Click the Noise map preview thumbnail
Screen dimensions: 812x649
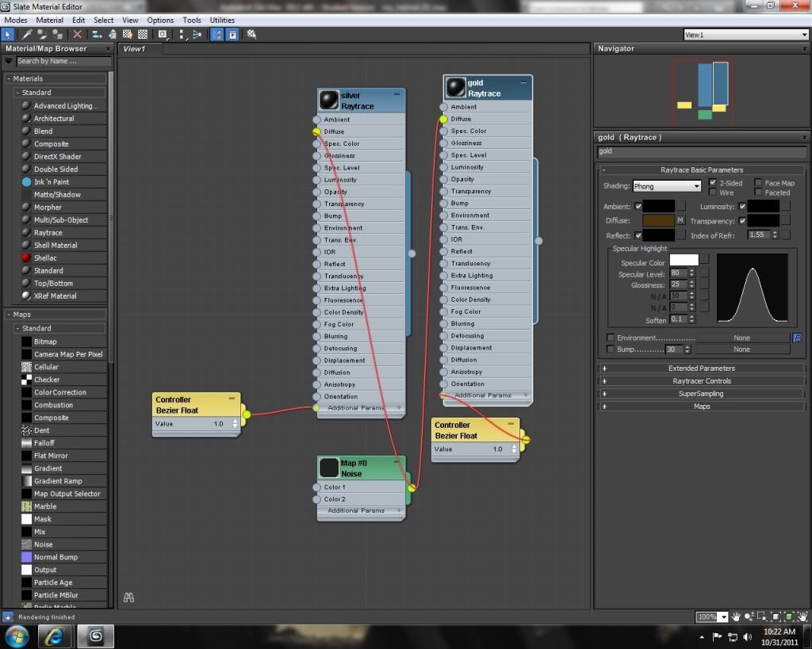click(329, 468)
